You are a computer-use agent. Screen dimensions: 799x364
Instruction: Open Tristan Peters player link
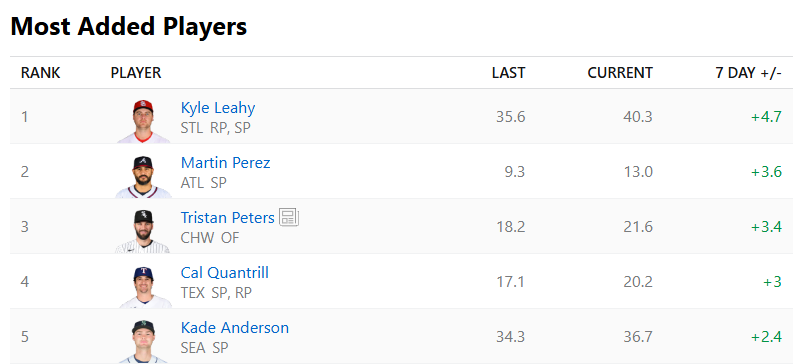pos(227,218)
